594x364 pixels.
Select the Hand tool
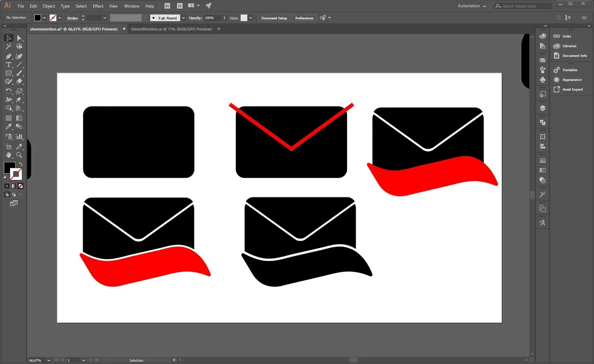[x=9, y=155]
